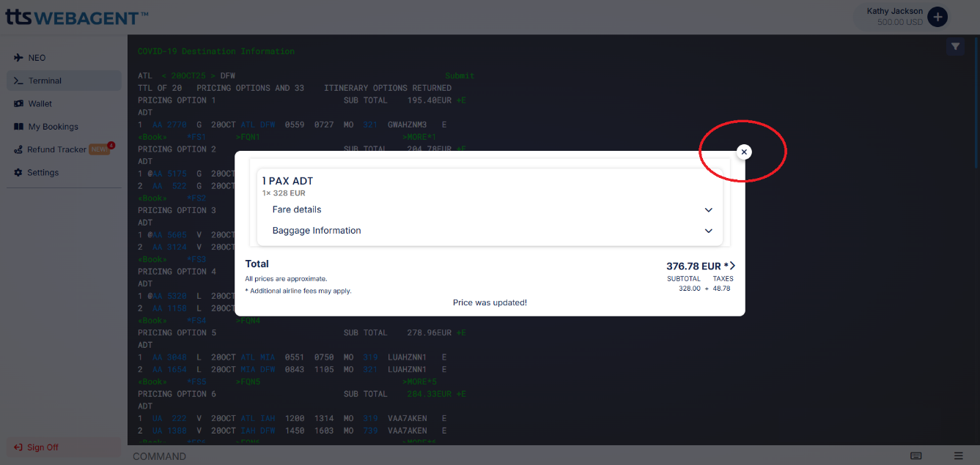Click the My Bookings book icon
Screen dimensions: 980x465
point(18,127)
